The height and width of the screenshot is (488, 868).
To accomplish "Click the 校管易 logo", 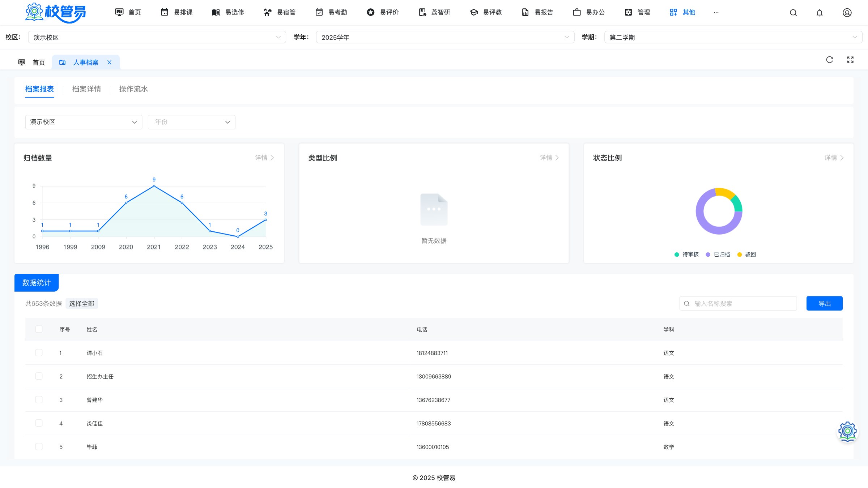I will pos(55,13).
